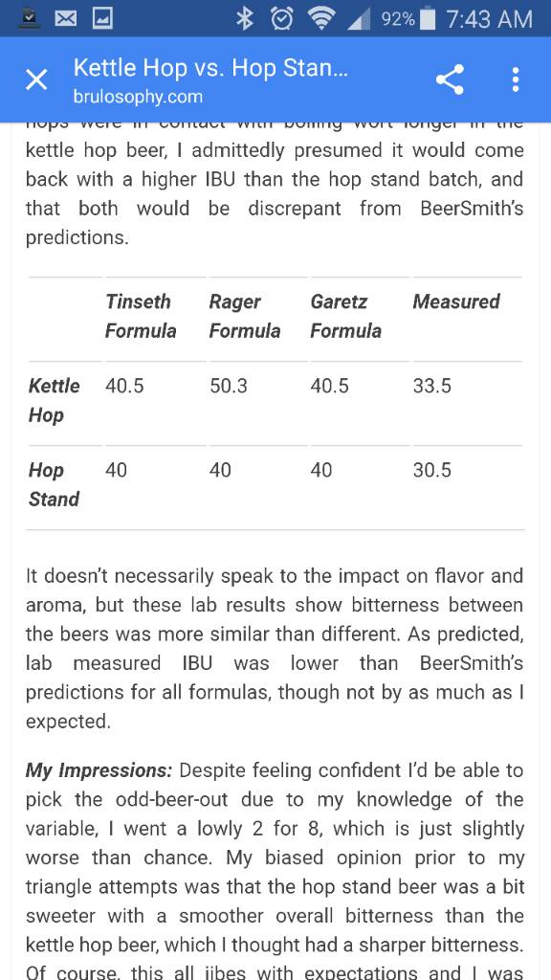Open the three-dot overflow menu
Screen dimensions: 551x980
click(515, 80)
